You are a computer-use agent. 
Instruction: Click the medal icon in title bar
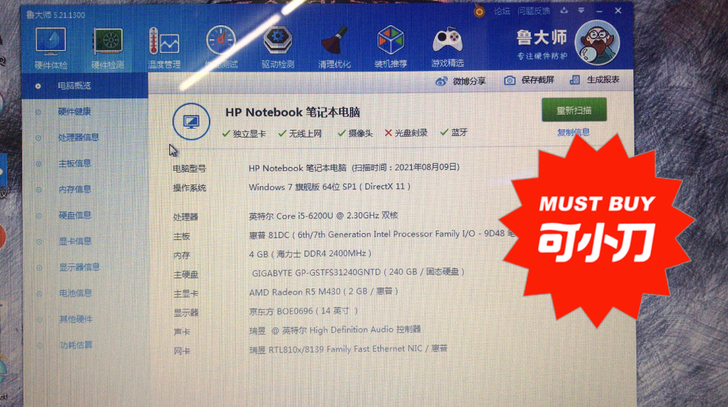(x=479, y=11)
